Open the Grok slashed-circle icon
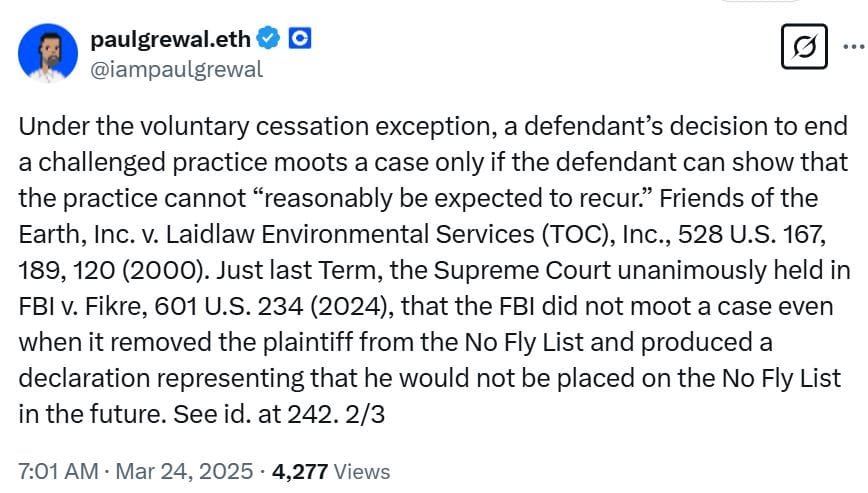Viewport: 868px width, 493px height. 802,46
